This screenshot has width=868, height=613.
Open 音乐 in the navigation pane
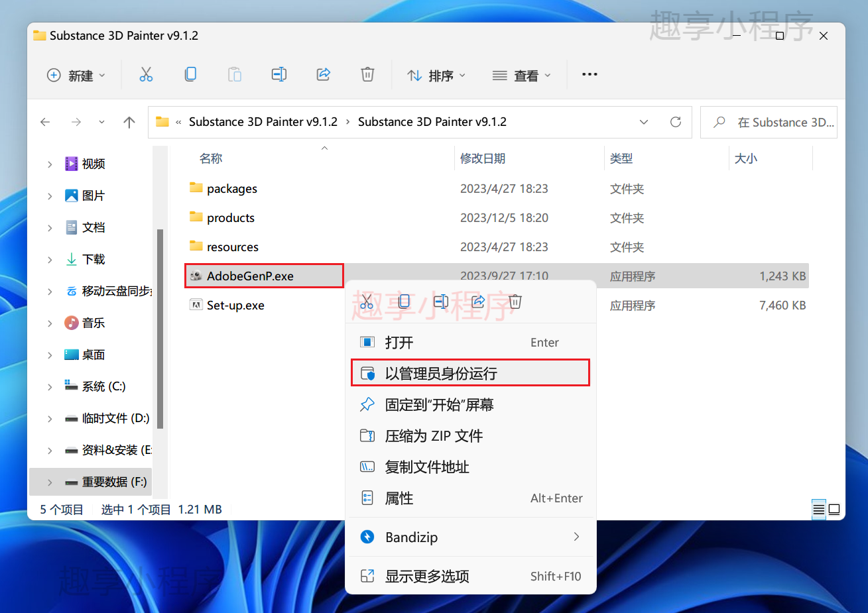[93, 323]
